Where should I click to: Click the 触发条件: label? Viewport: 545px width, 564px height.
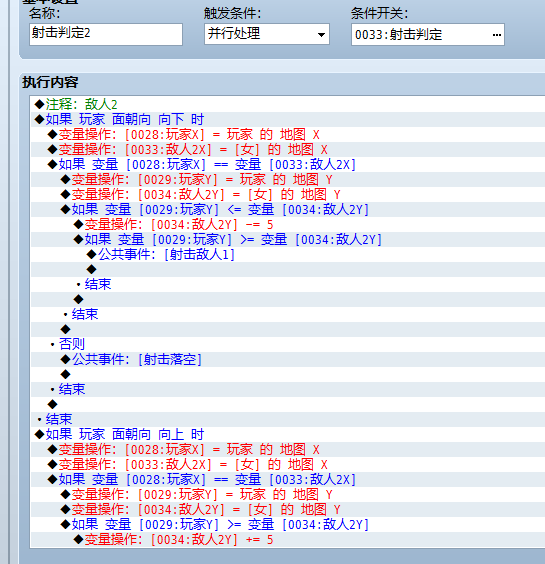[232, 14]
